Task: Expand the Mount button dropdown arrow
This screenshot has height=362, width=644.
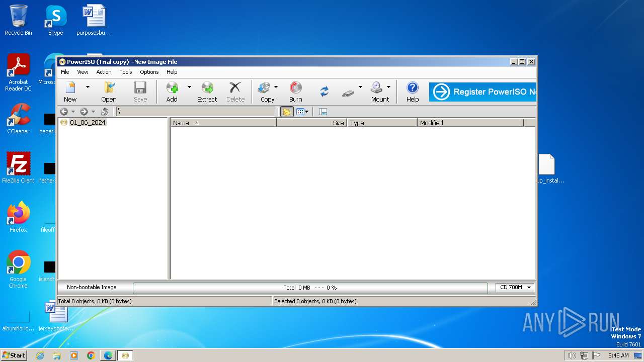Action: (388, 87)
